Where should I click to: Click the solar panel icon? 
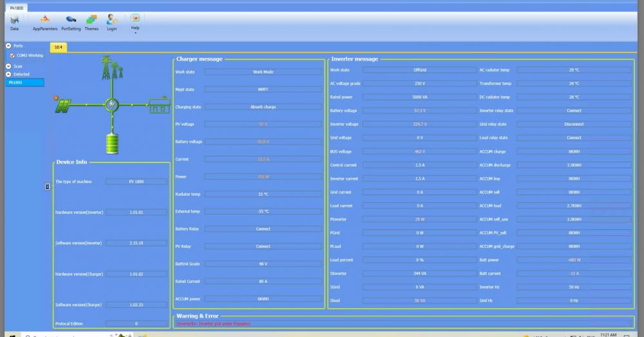63,106
